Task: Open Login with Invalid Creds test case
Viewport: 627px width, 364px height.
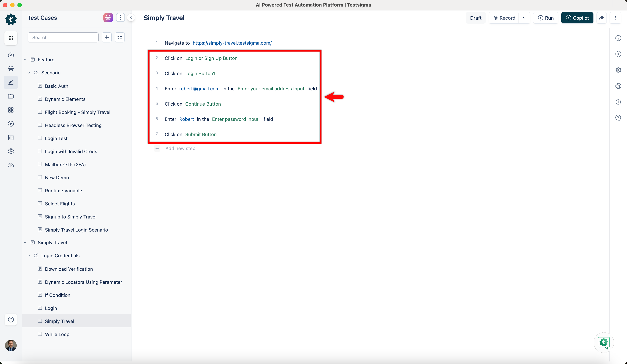Action: 71,151
